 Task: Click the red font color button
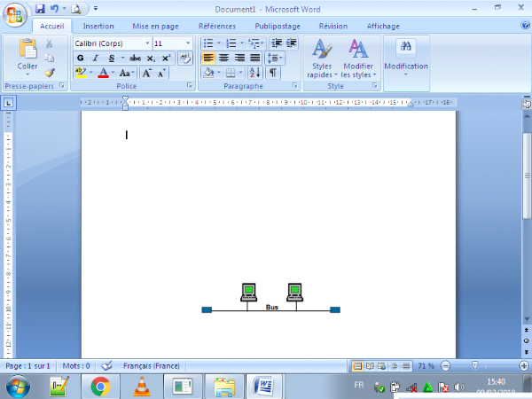(x=103, y=73)
